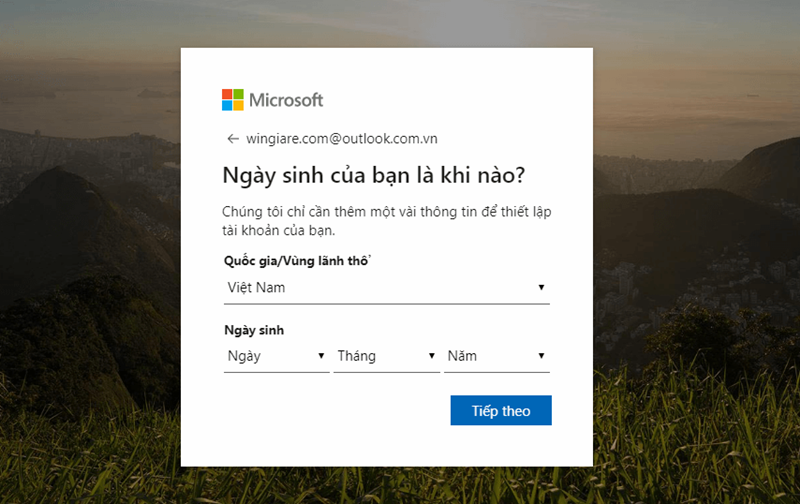
Task: Open the Năm year dropdown
Action: click(497, 356)
